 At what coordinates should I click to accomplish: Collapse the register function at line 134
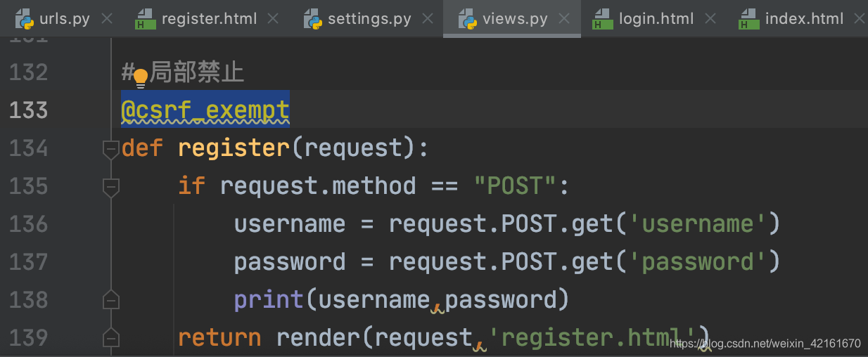coord(110,148)
